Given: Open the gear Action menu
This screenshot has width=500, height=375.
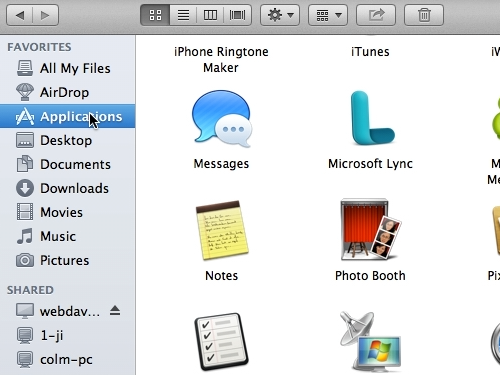Looking at the screenshot, I should (x=280, y=15).
